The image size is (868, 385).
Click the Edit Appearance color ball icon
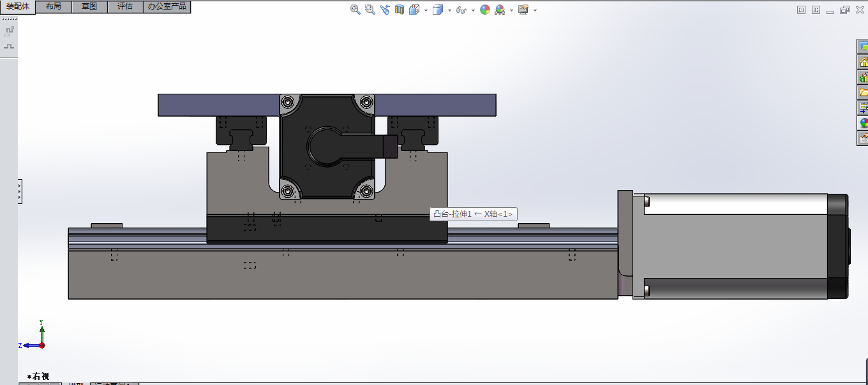[485, 10]
